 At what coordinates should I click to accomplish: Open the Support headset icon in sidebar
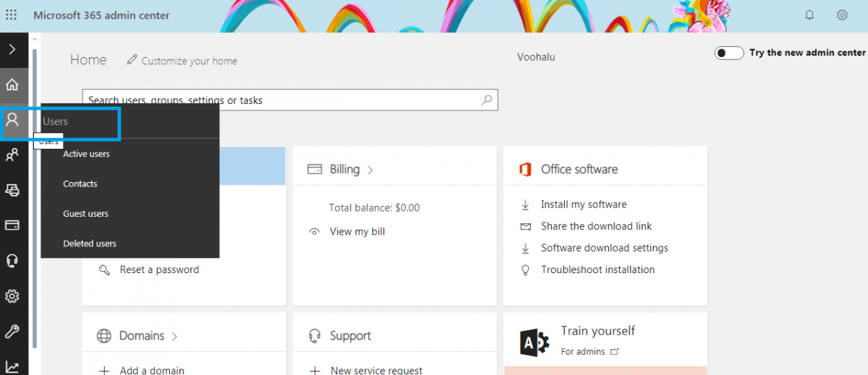12,260
